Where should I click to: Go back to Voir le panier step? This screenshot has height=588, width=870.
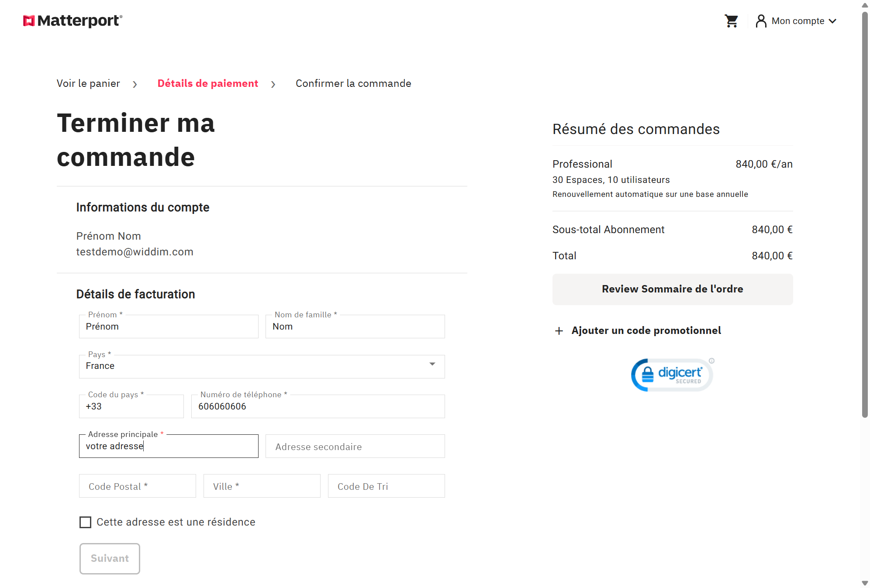(x=88, y=83)
